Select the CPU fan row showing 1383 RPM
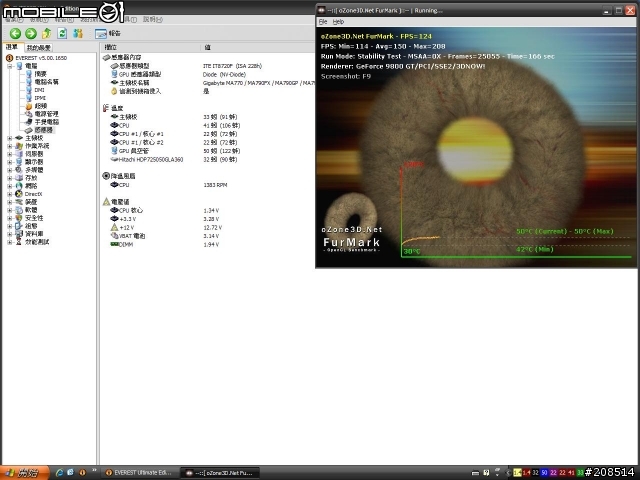The image size is (640, 480). 208,185
